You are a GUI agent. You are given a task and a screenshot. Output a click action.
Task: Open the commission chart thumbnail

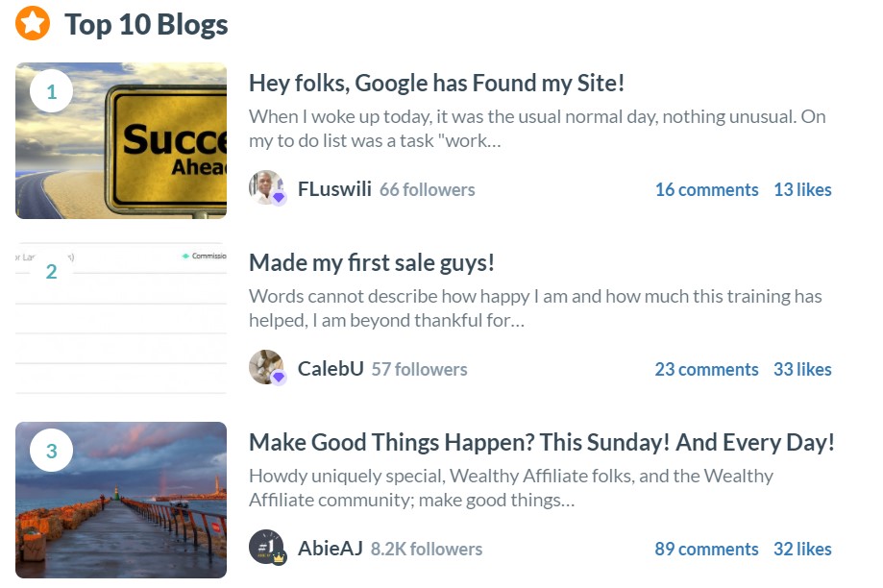click(x=121, y=320)
